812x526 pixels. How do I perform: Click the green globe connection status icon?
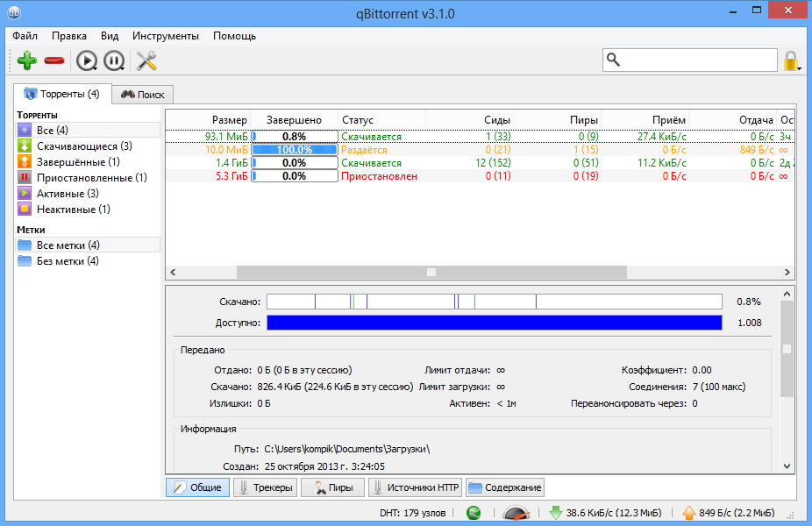[x=474, y=513]
